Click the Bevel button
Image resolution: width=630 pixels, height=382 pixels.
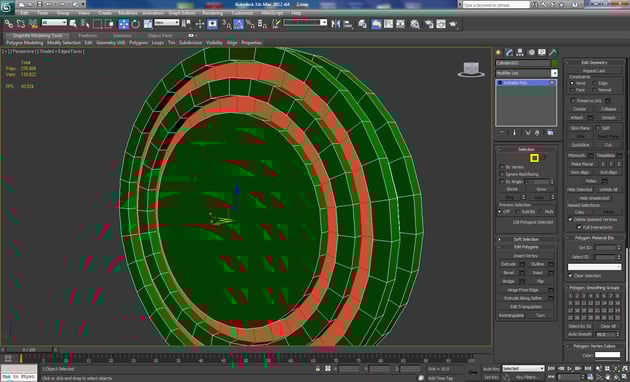[x=509, y=272]
